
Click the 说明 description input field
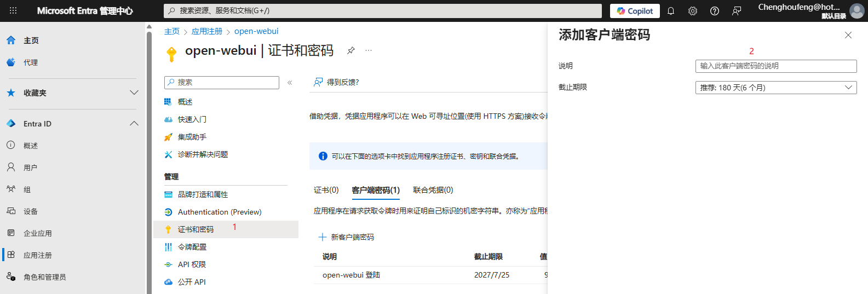(x=775, y=66)
